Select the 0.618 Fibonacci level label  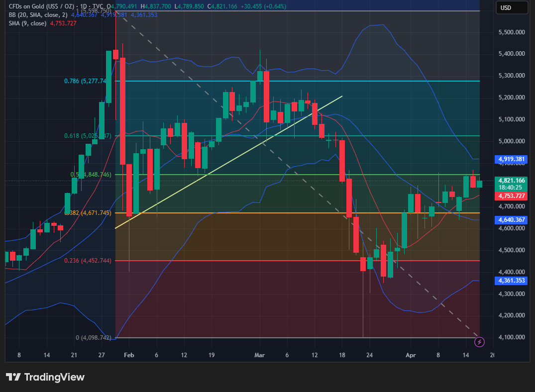85,135
